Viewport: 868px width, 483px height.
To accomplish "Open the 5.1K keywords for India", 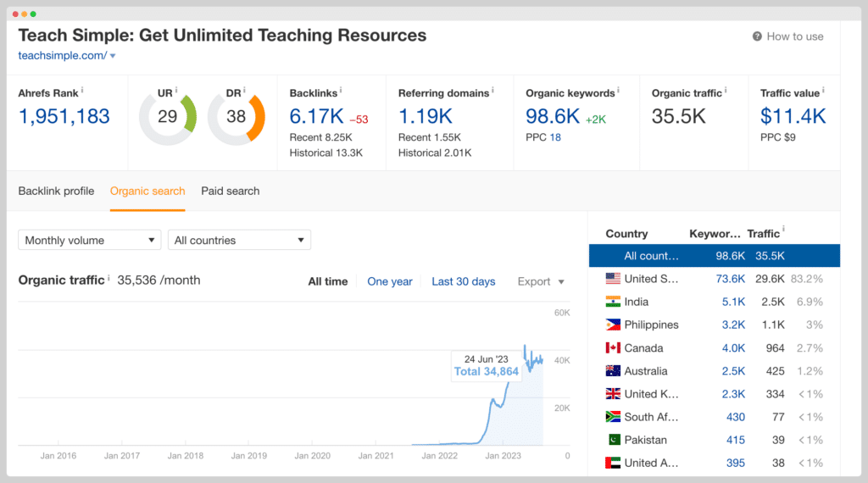I will pyautogui.click(x=733, y=302).
